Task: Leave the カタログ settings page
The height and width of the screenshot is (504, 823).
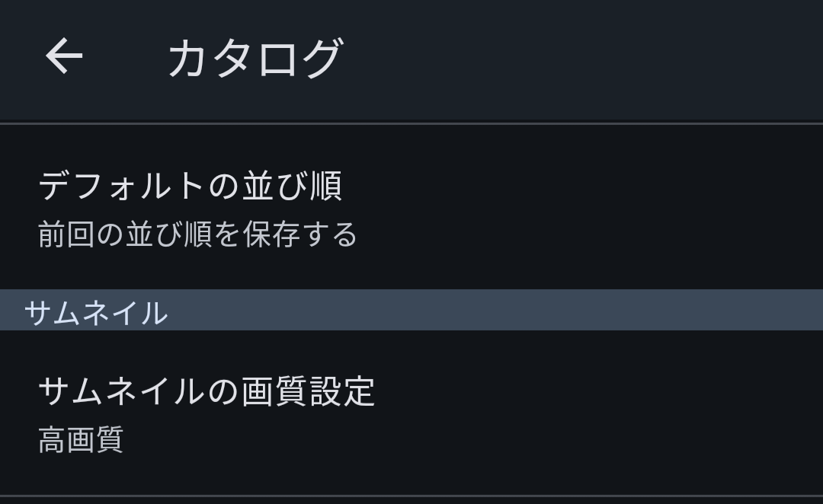Action: point(64,57)
